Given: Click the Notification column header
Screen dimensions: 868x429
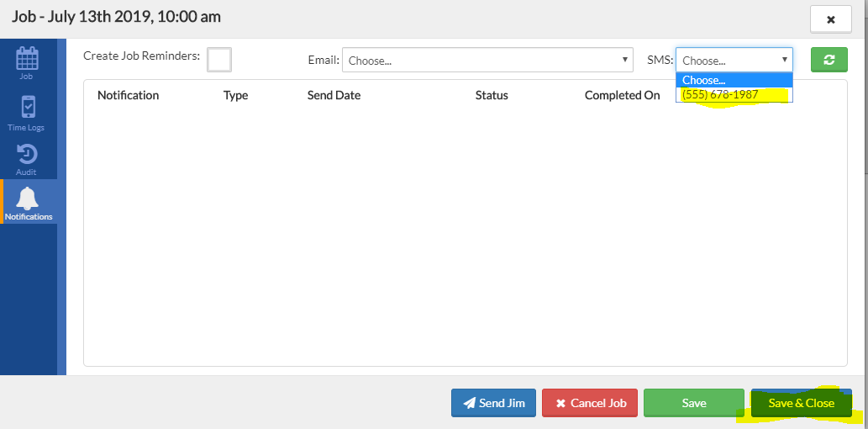Looking at the screenshot, I should [128, 95].
